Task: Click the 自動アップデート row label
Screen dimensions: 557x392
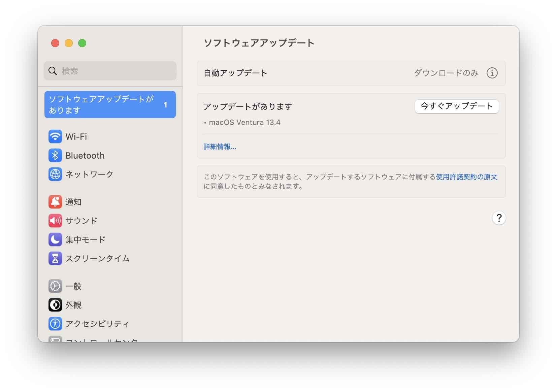Action: point(235,73)
